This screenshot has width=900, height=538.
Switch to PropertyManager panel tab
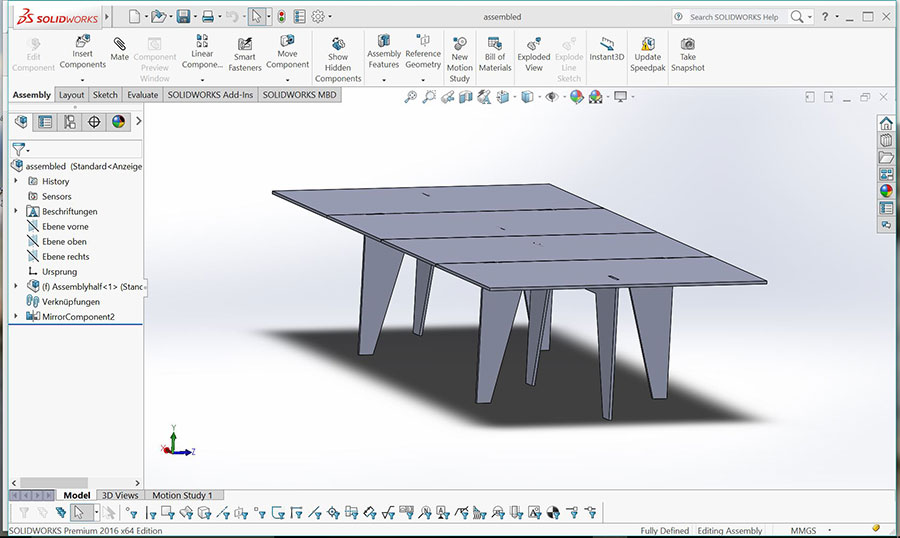point(45,122)
